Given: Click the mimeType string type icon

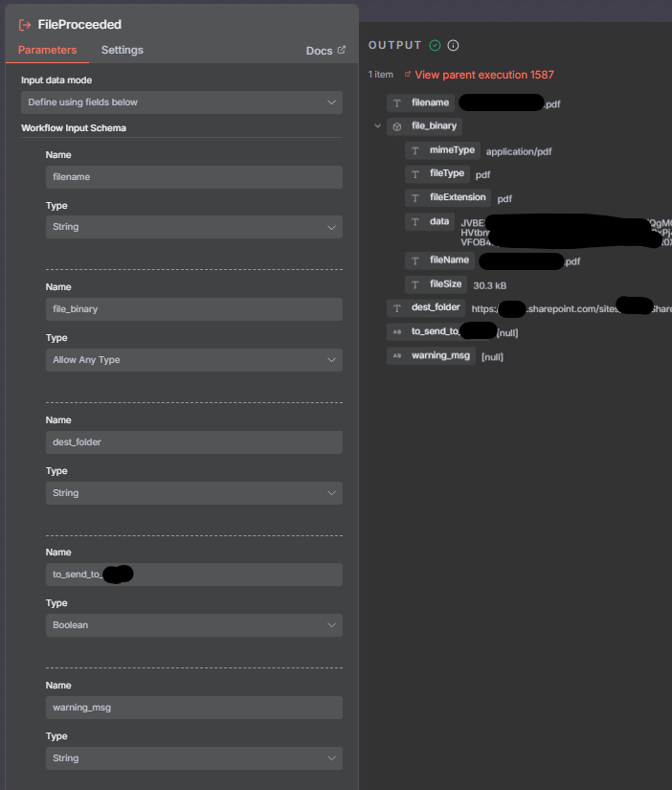Looking at the screenshot, I should 415,150.
